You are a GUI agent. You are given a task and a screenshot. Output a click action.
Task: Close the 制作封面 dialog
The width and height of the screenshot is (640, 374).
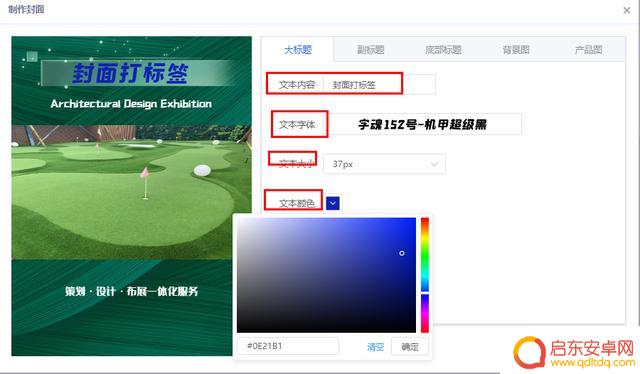click(627, 10)
